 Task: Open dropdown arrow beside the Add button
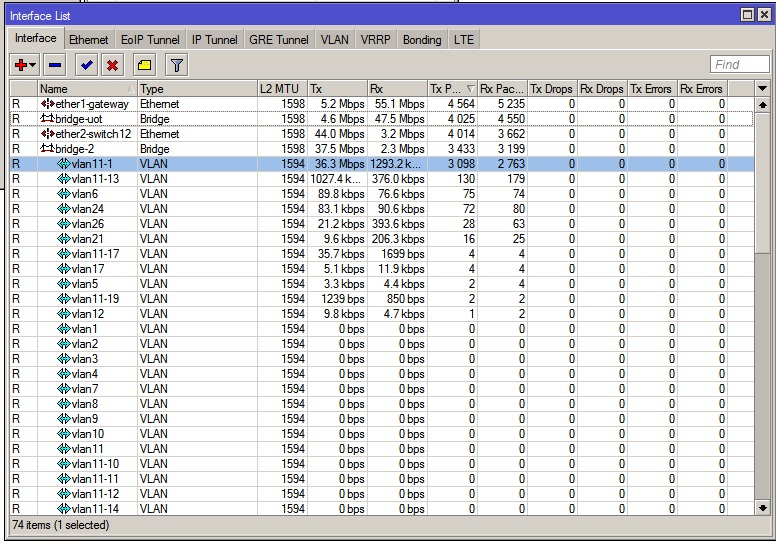33,65
